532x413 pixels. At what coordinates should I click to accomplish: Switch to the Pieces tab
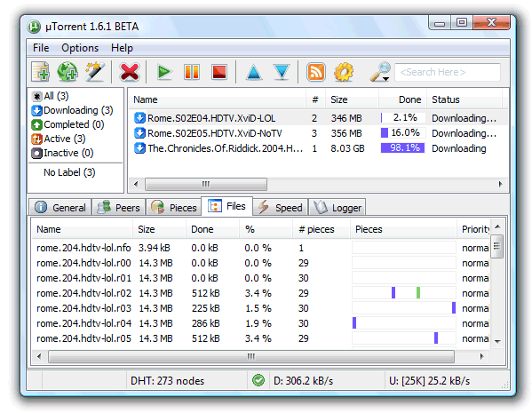tap(174, 207)
